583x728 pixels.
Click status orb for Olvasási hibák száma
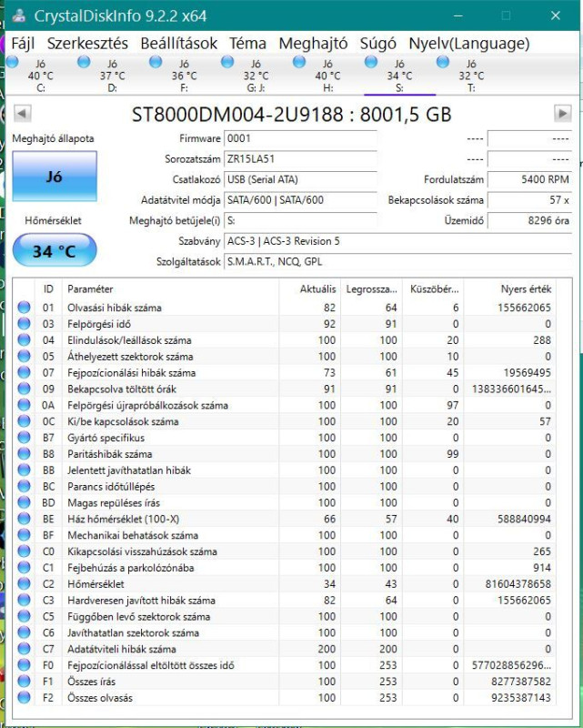pos(24,308)
